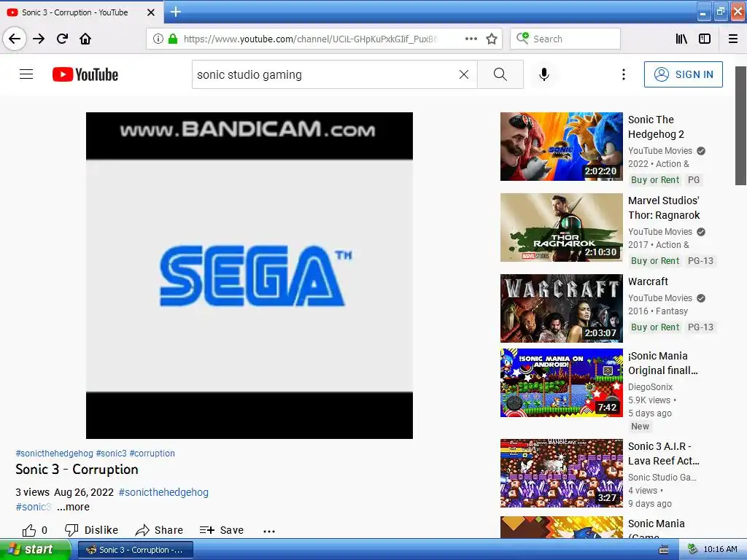Image resolution: width=747 pixels, height=560 pixels.
Task: Open the ¡Sonic Mania Original finall… title
Action: click(663, 363)
